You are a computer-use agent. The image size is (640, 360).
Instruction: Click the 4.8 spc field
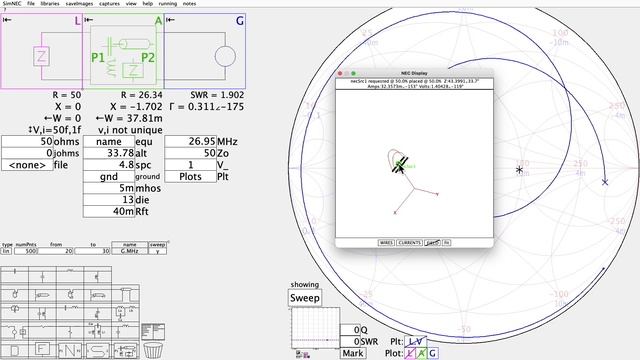pyautogui.click(x=109, y=165)
